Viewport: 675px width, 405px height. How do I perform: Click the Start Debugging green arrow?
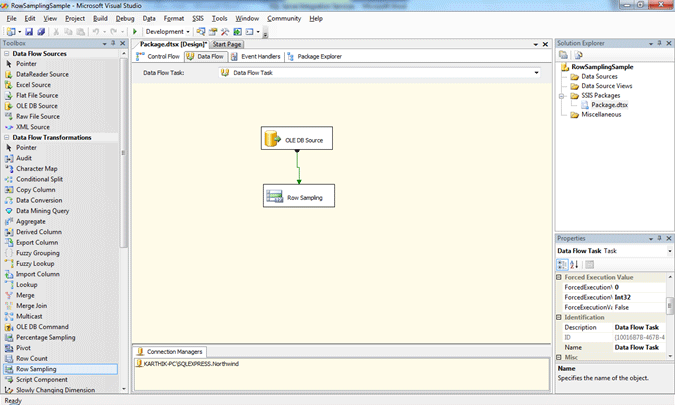[135, 31]
